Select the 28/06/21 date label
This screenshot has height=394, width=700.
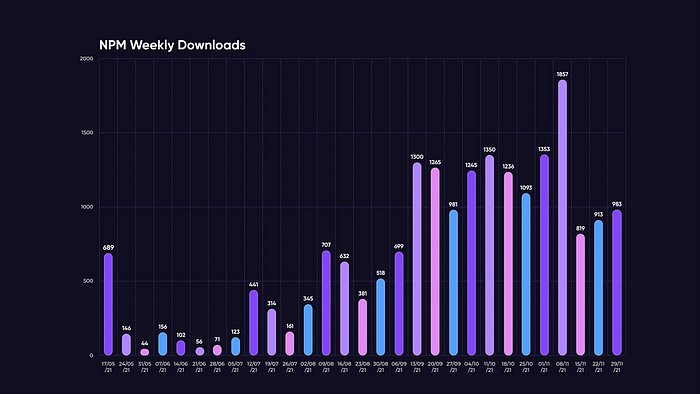click(x=217, y=367)
